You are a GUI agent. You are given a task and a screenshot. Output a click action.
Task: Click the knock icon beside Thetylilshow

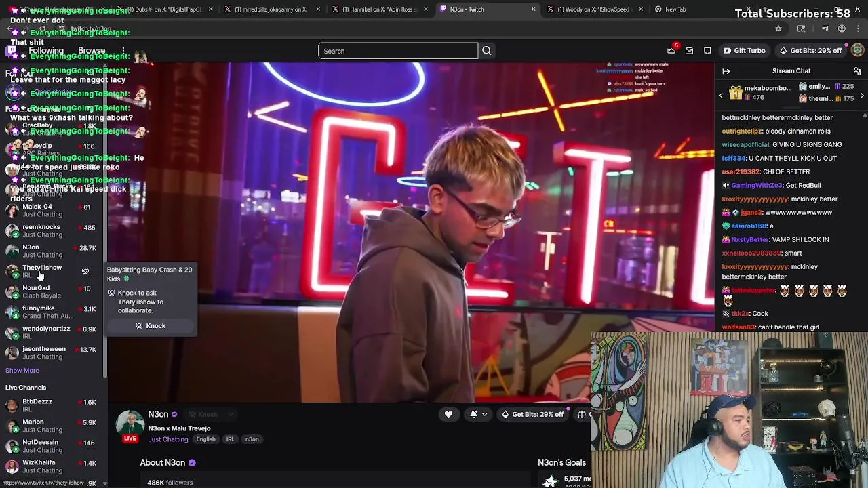[85, 271]
